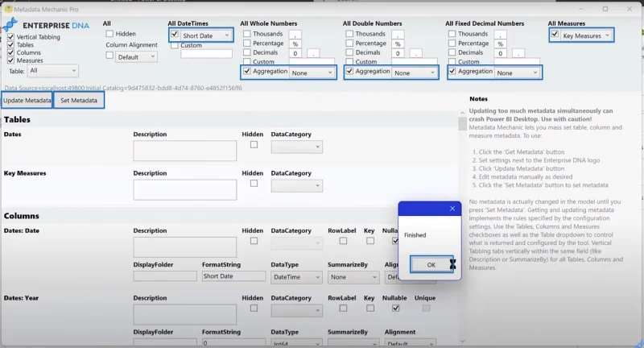Enable Decimals under All Fixed Decimal Numbers

click(x=452, y=52)
